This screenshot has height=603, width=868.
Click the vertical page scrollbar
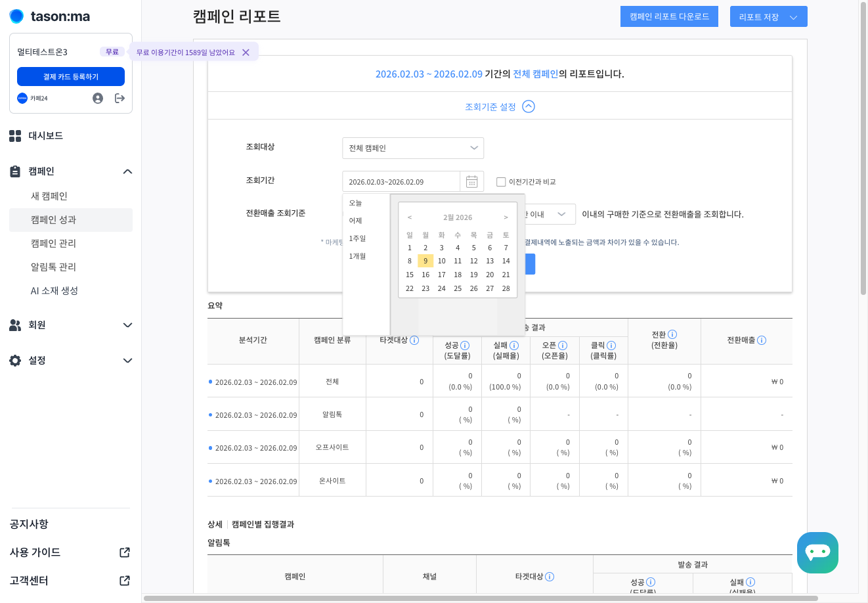pos(863,148)
